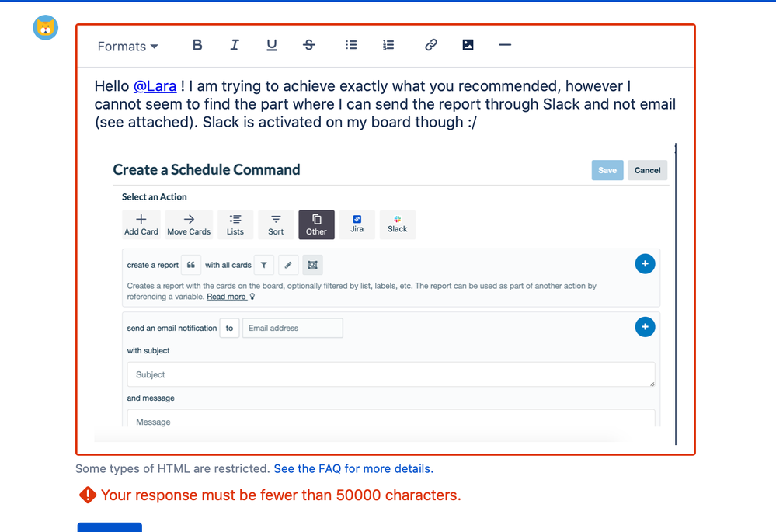This screenshot has width=776, height=532.
Task: Insert a hyperlink with the chain icon
Action: click(430, 45)
